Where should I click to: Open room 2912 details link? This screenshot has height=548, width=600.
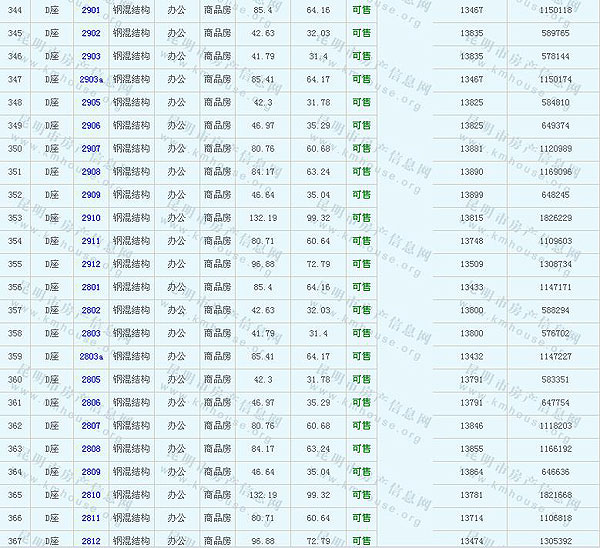tap(91, 264)
